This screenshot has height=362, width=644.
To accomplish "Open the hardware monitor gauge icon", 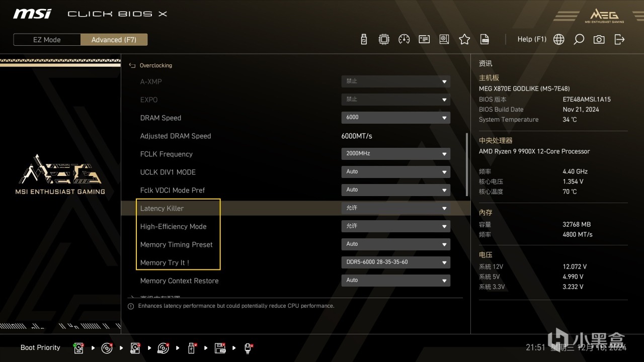I will tap(404, 39).
